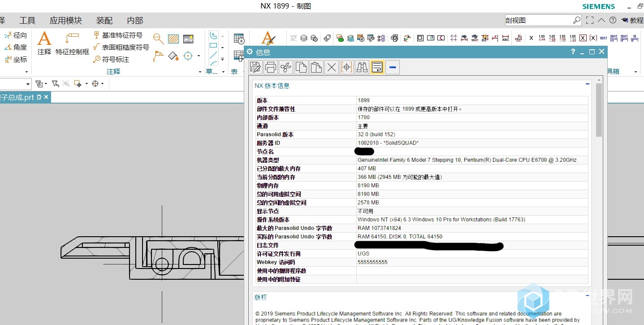This screenshot has height=325, width=644.
Task: Collapse the 版权 section
Action: (588, 295)
